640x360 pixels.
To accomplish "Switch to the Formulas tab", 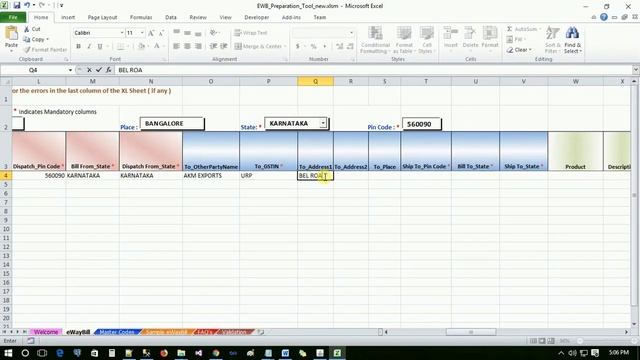I will tap(141, 17).
